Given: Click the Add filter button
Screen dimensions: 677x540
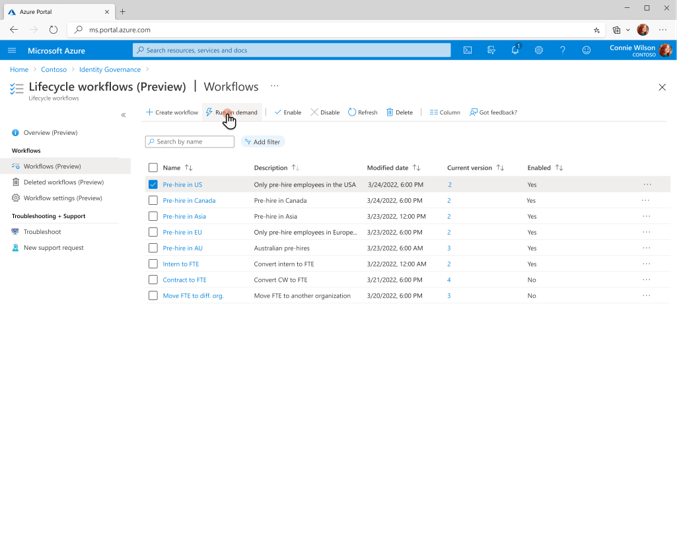Looking at the screenshot, I should point(262,142).
